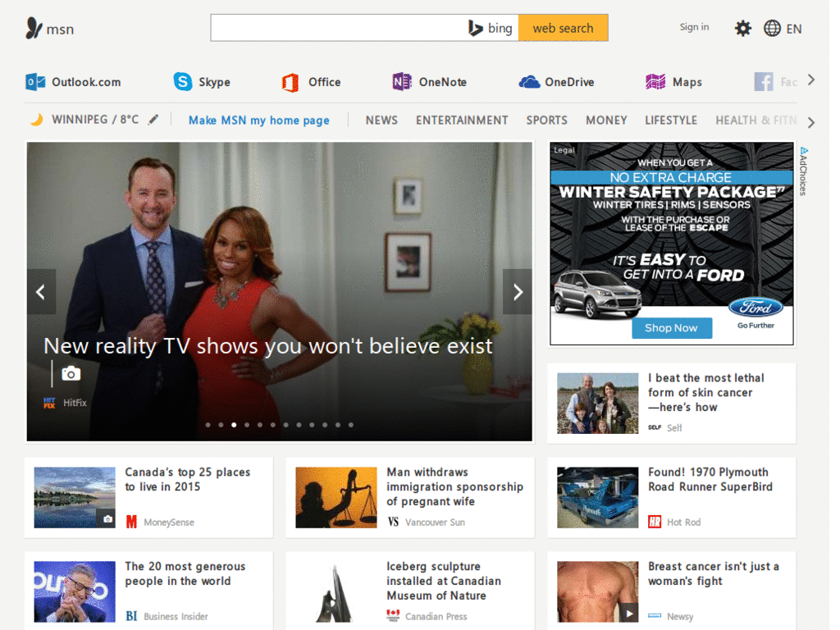Open the settings gear near Sign in
This screenshot has height=630, width=840.
[742, 27]
